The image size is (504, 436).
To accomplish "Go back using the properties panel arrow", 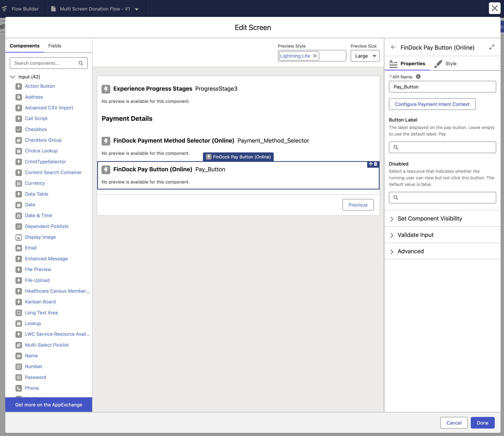I will 393,47.
